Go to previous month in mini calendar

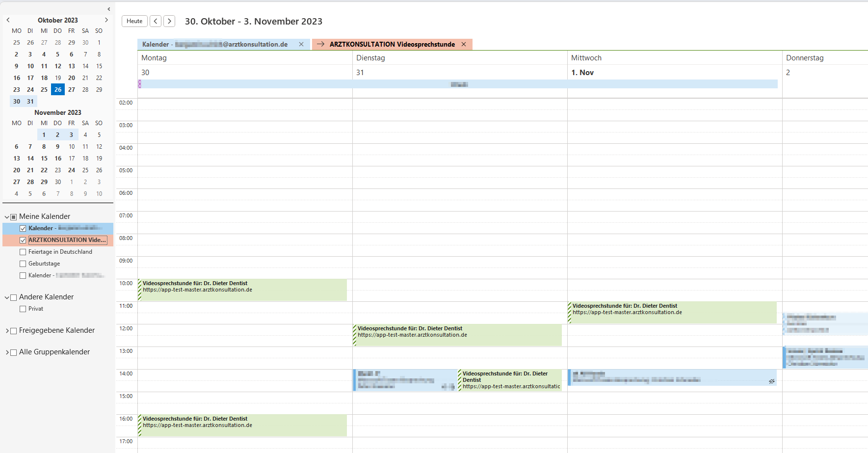pyautogui.click(x=8, y=20)
